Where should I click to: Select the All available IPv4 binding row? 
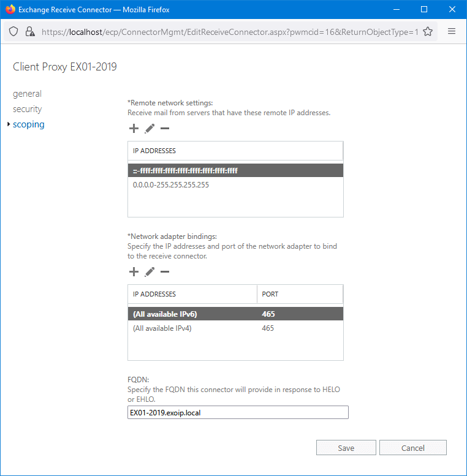click(167, 328)
